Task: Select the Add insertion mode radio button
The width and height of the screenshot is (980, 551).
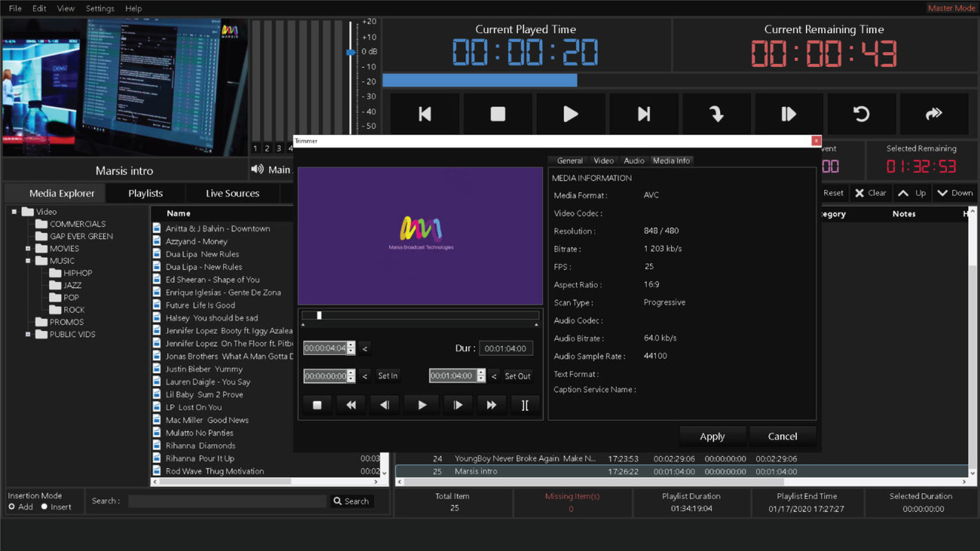Action: (12, 507)
